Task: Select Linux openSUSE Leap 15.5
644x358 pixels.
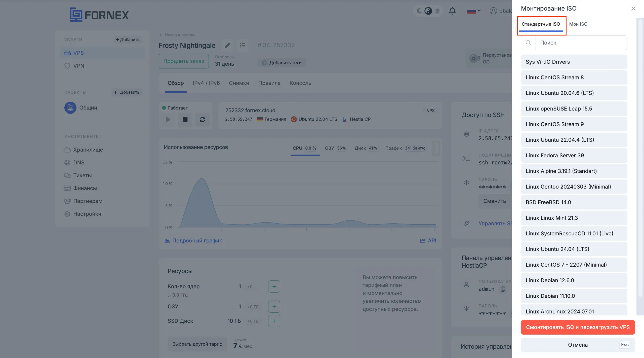Action: pyautogui.click(x=574, y=109)
